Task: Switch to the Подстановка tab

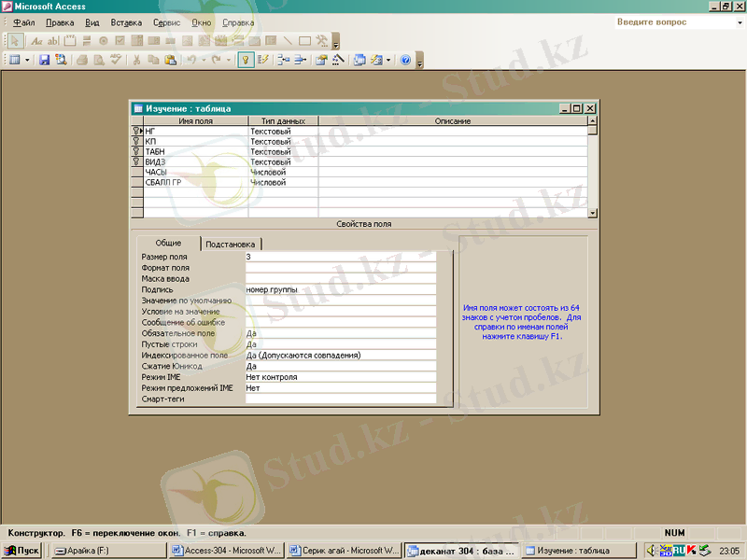Action: click(230, 244)
